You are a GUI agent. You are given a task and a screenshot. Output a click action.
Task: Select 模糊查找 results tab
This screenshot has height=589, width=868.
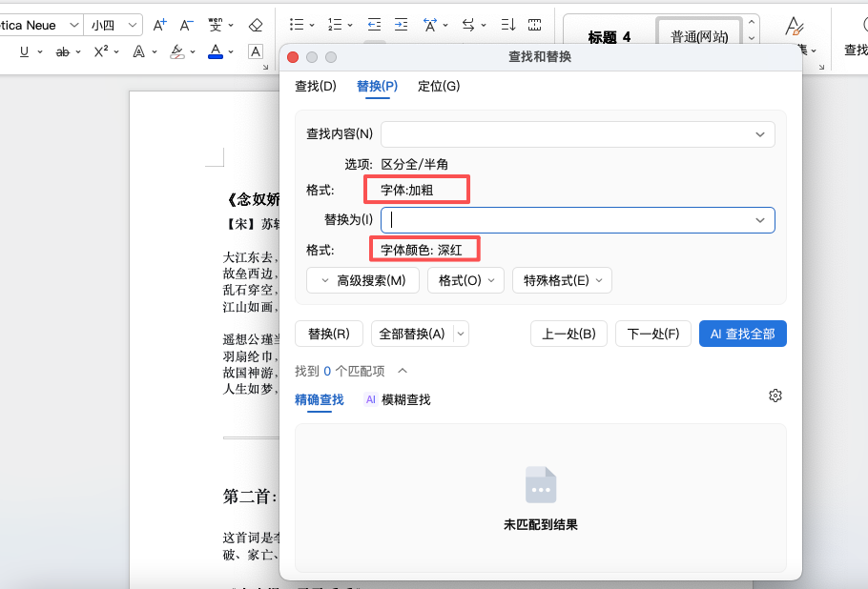405,399
